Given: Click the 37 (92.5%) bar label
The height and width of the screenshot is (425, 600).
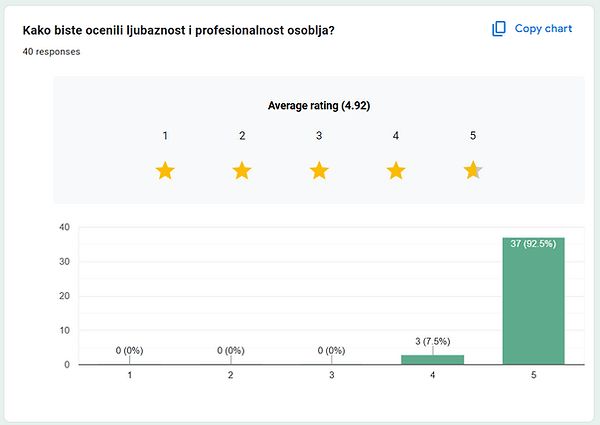Looking at the screenshot, I should click(534, 244).
